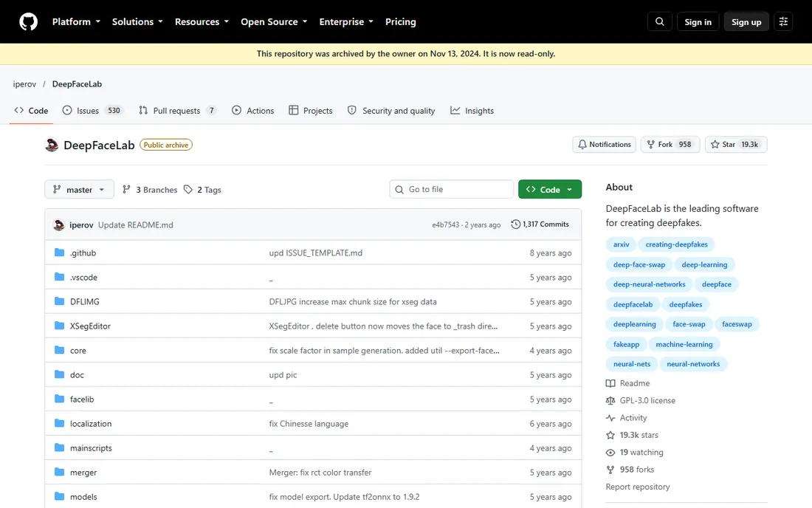Open the appearance settings icon beside Sign up
Screen dimensions: 812x508
pyautogui.click(x=783, y=21)
